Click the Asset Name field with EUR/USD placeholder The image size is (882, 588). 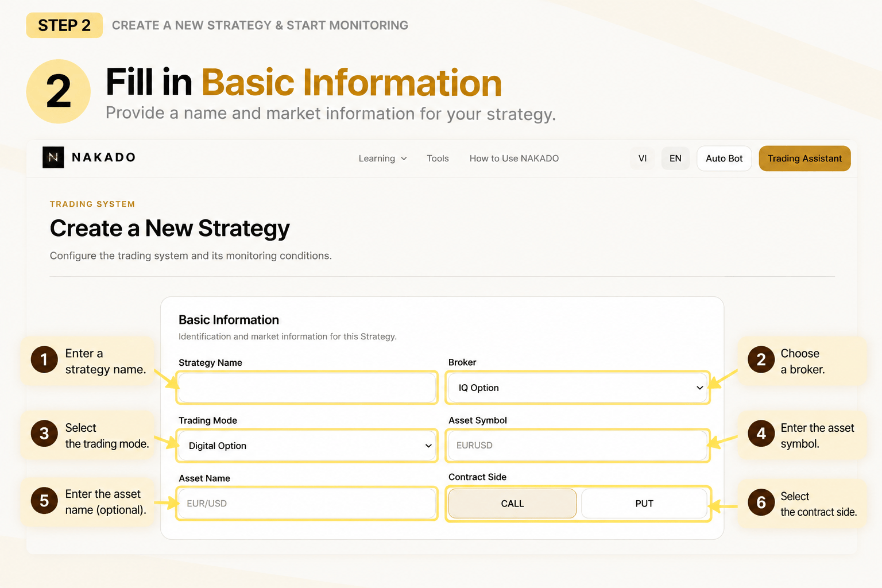pyautogui.click(x=307, y=504)
